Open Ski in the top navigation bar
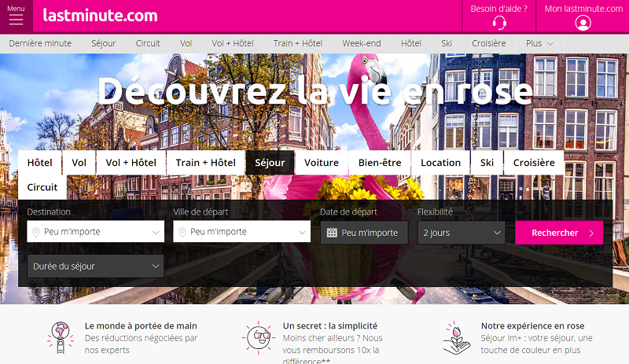This screenshot has width=629, height=364. [447, 43]
